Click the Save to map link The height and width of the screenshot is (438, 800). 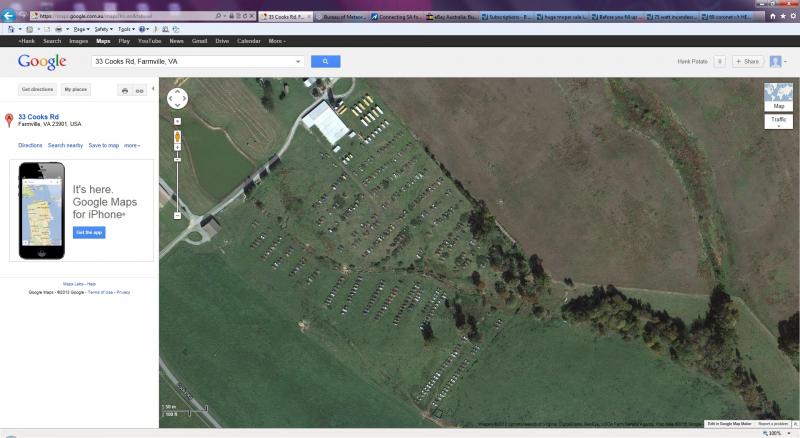pos(104,145)
